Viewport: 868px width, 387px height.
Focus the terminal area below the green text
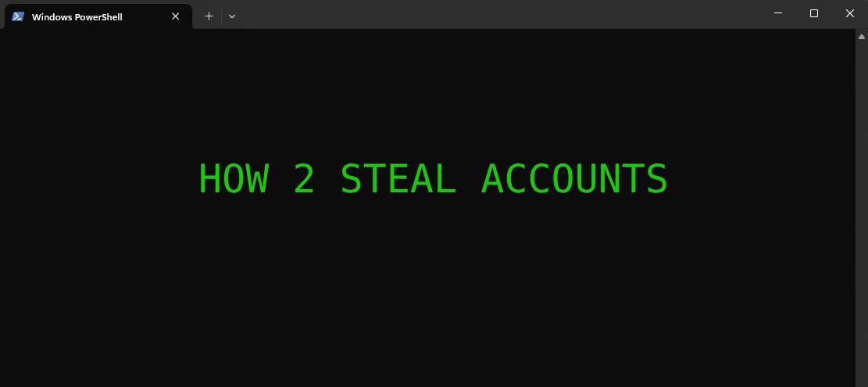(x=427, y=291)
